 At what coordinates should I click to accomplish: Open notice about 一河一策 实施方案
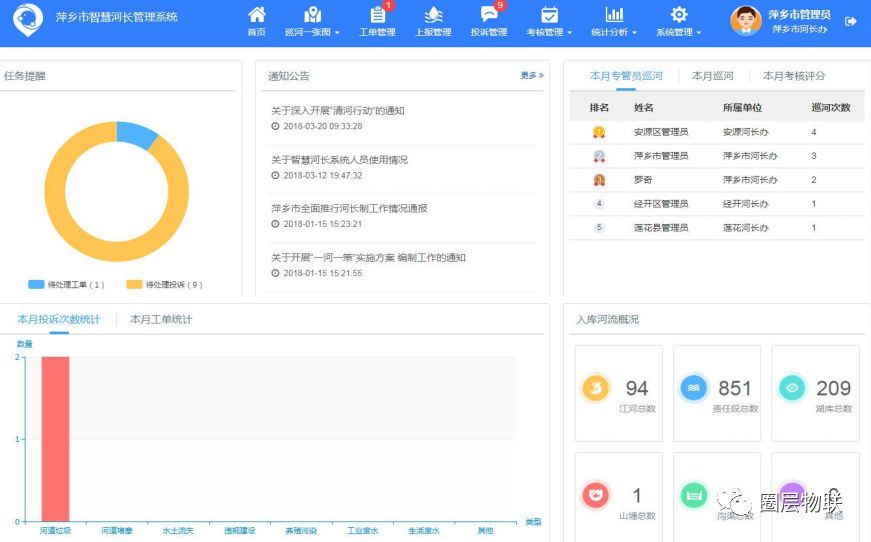pyautogui.click(x=368, y=257)
